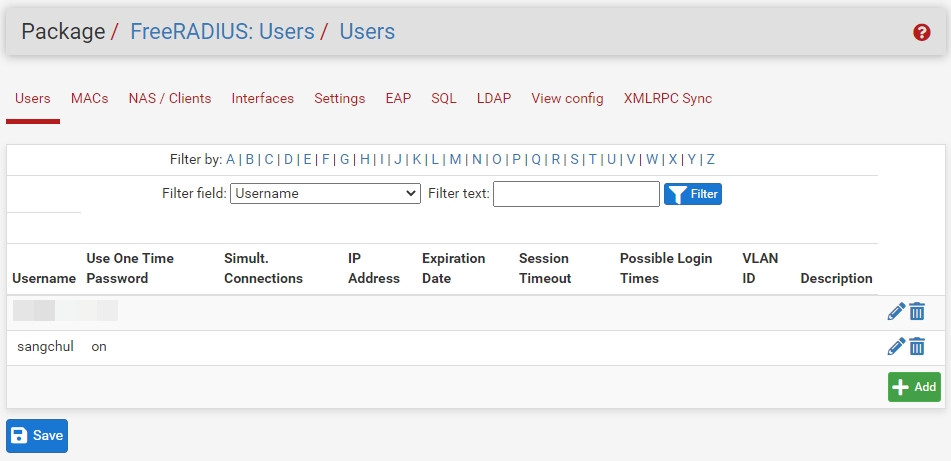
Task: Click the Username column header
Action: [44, 278]
